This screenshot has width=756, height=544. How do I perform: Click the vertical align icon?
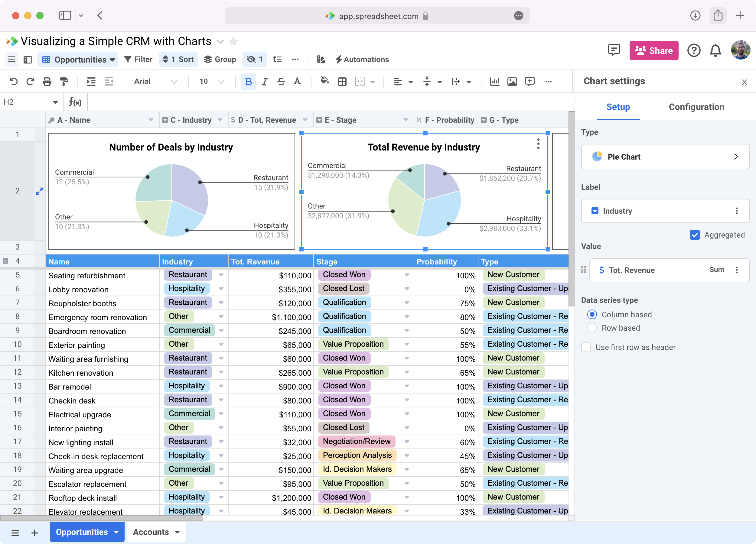point(427,82)
